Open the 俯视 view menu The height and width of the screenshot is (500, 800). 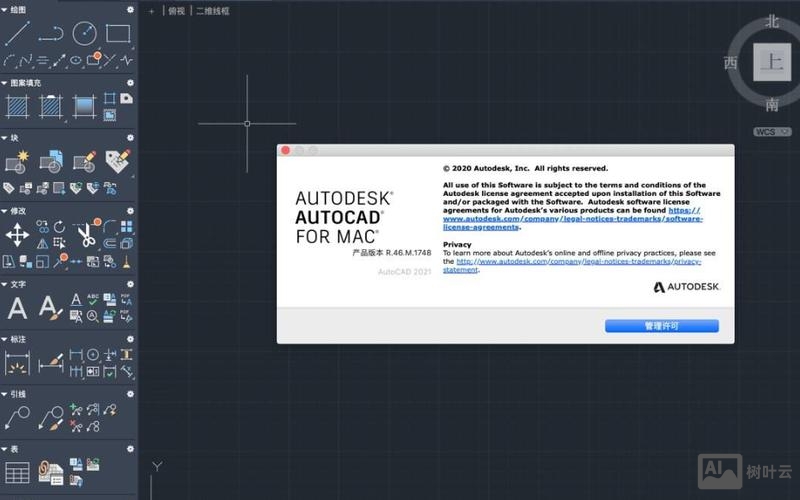[176, 11]
